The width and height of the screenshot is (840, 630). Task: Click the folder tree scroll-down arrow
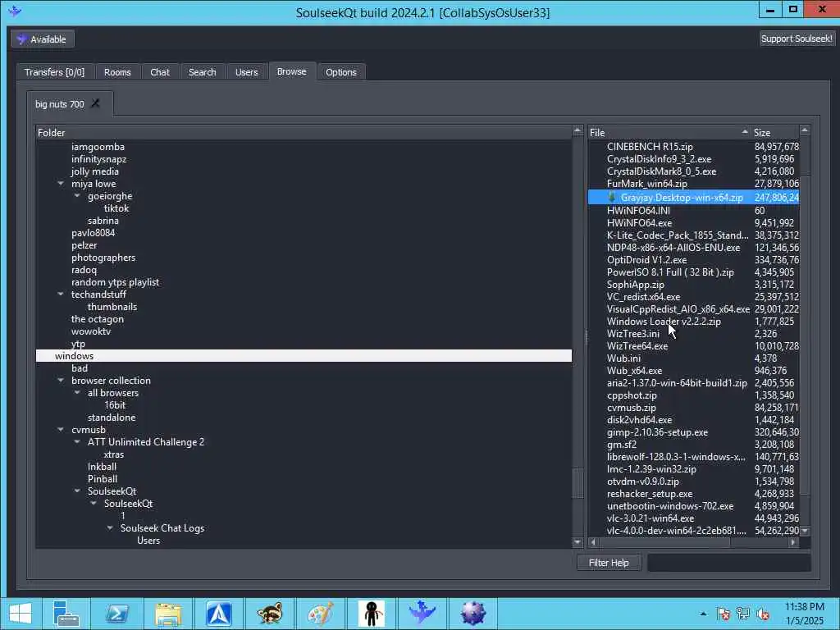(577, 542)
